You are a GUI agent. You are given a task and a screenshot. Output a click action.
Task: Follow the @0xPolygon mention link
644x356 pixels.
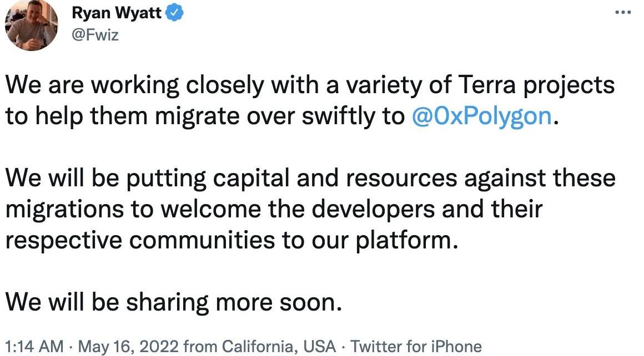(x=481, y=116)
